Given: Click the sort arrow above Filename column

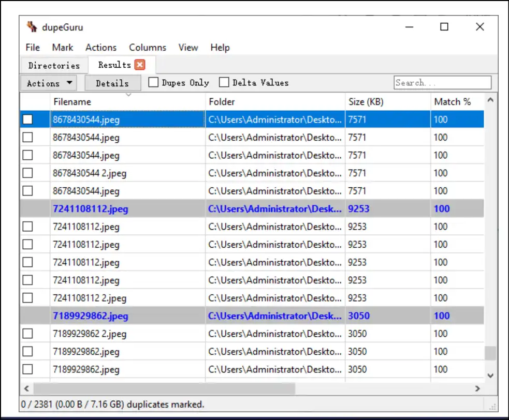Looking at the screenshot, I should (x=128, y=95).
